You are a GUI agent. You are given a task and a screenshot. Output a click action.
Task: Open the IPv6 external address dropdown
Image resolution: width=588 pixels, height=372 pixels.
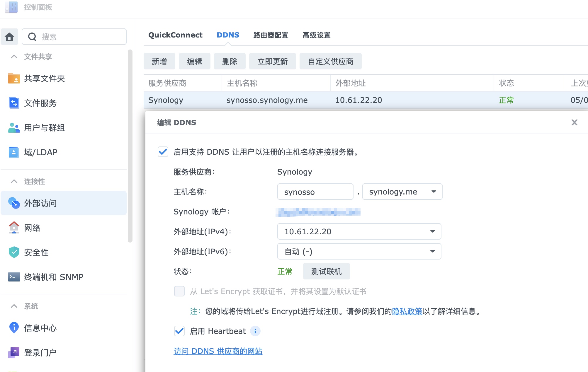[x=359, y=251]
